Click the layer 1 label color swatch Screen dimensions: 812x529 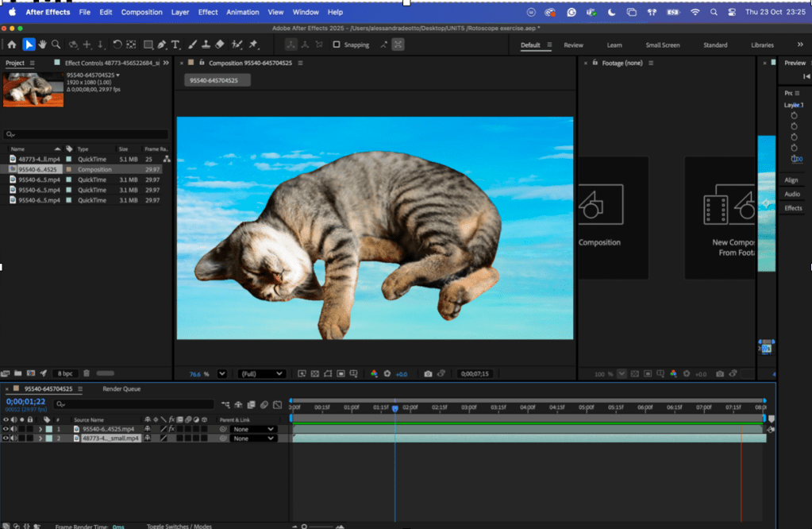click(x=48, y=429)
